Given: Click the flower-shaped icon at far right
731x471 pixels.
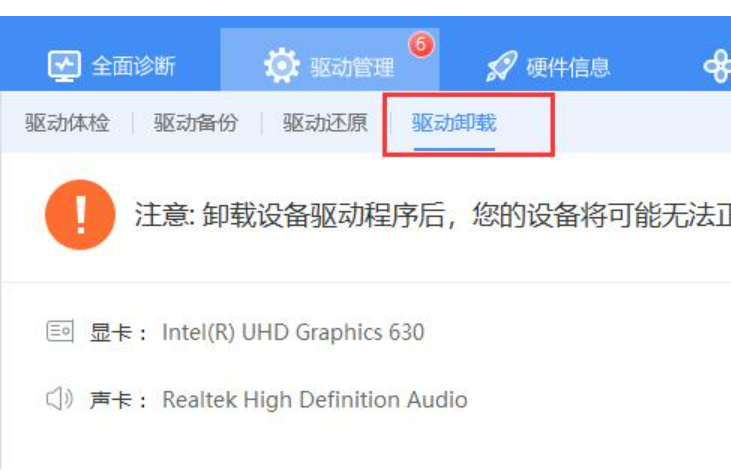Looking at the screenshot, I should [717, 66].
